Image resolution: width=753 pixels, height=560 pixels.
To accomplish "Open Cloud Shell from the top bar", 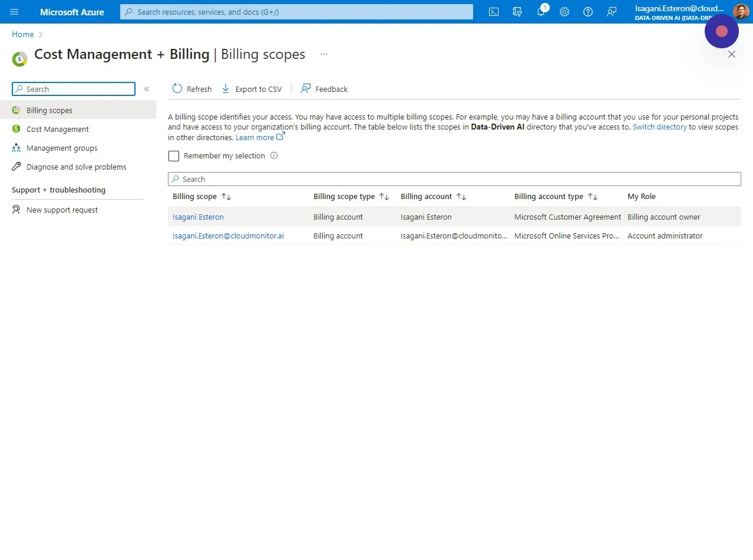I will [x=494, y=12].
